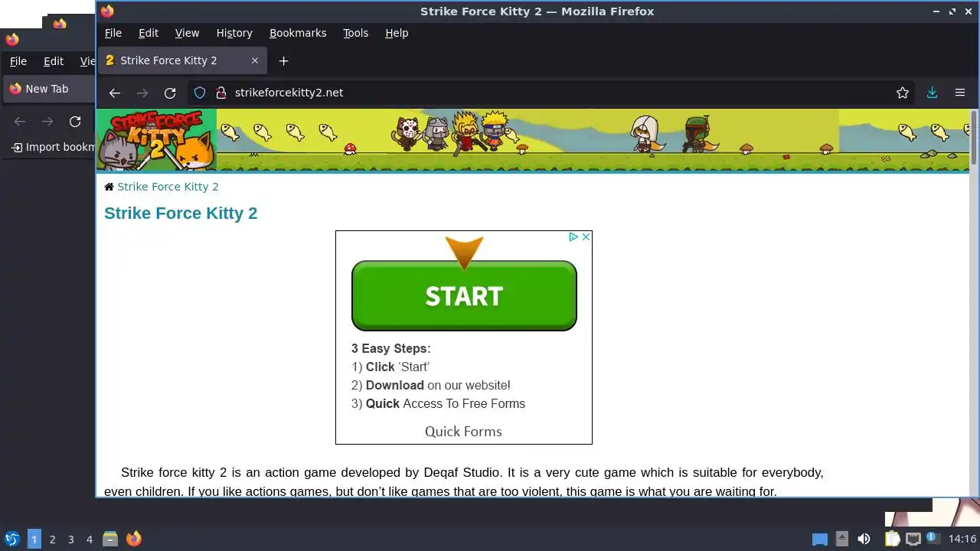Click '3) Quick Access To Free Forms' text
Screen dimensions: 980x551
click(x=438, y=403)
